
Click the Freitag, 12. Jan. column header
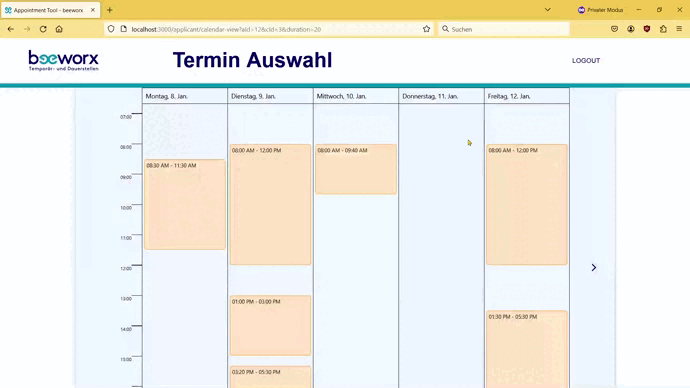tap(527, 96)
